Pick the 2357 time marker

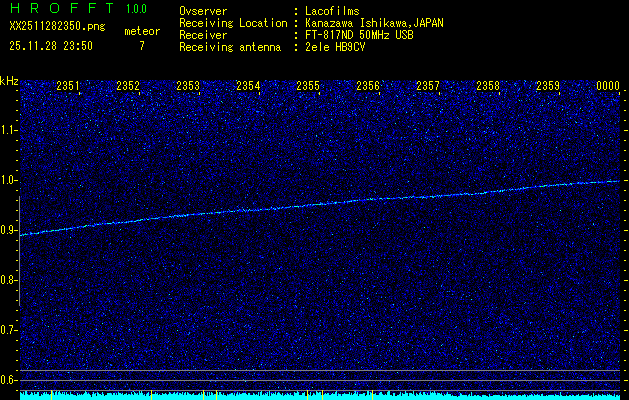(428, 86)
